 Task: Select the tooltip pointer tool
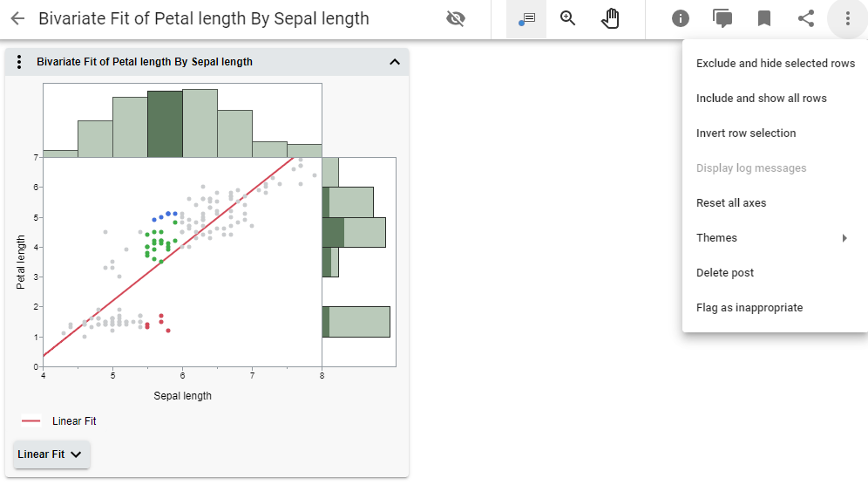[x=526, y=18]
